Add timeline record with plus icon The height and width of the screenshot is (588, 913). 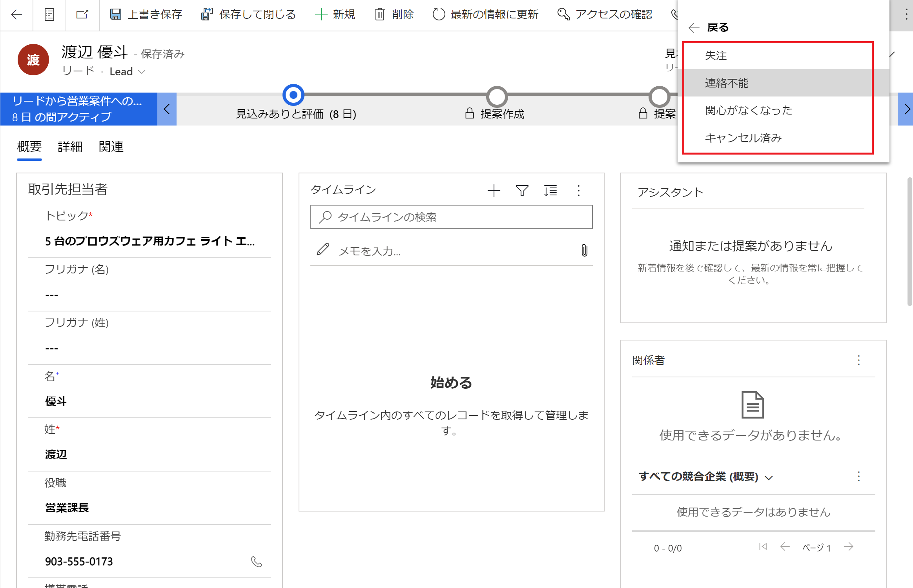[494, 191]
